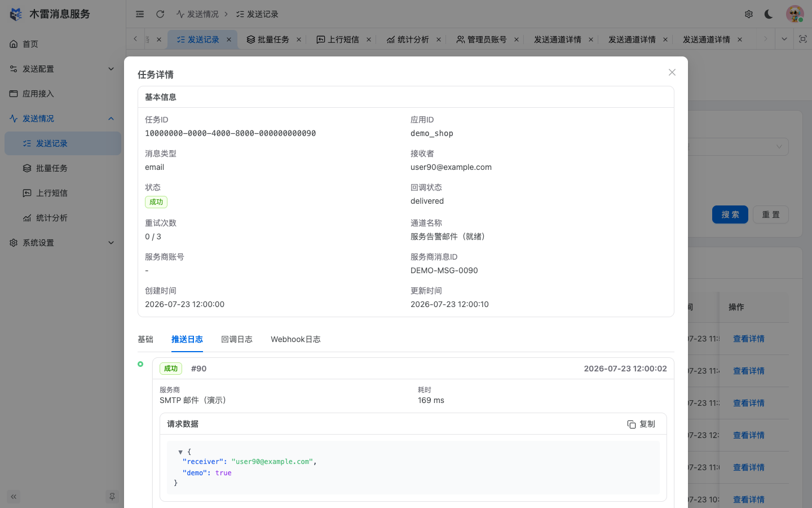Image resolution: width=812 pixels, height=508 pixels.
Task: Close the 管理员账号 page tab
Action: (517, 40)
